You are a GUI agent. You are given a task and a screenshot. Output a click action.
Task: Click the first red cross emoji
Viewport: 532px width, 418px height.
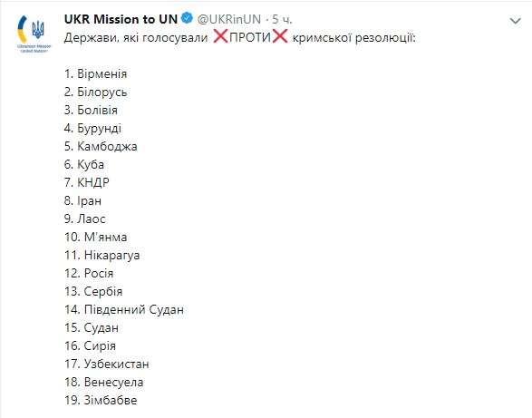(x=220, y=36)
